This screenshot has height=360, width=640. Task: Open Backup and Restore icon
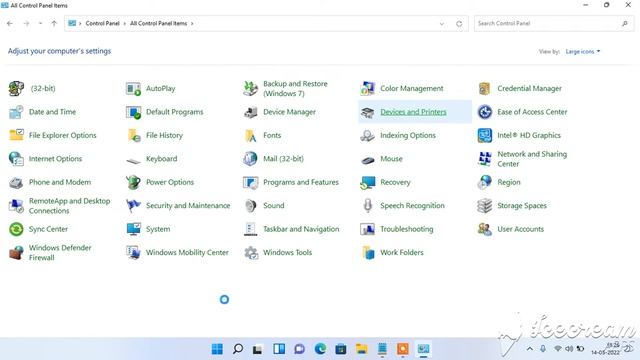pos(250,89)
